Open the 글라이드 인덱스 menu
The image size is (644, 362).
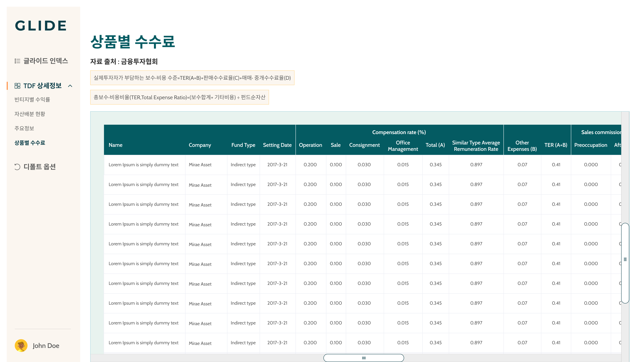tap(45, 61)
